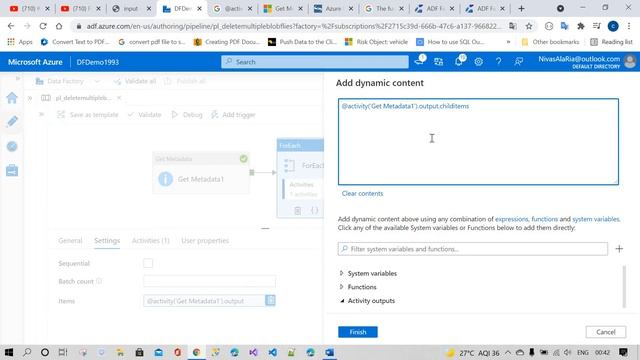Switch to the Settings tab
Screen dimensions: 640x360
click(x=107, y=240)
